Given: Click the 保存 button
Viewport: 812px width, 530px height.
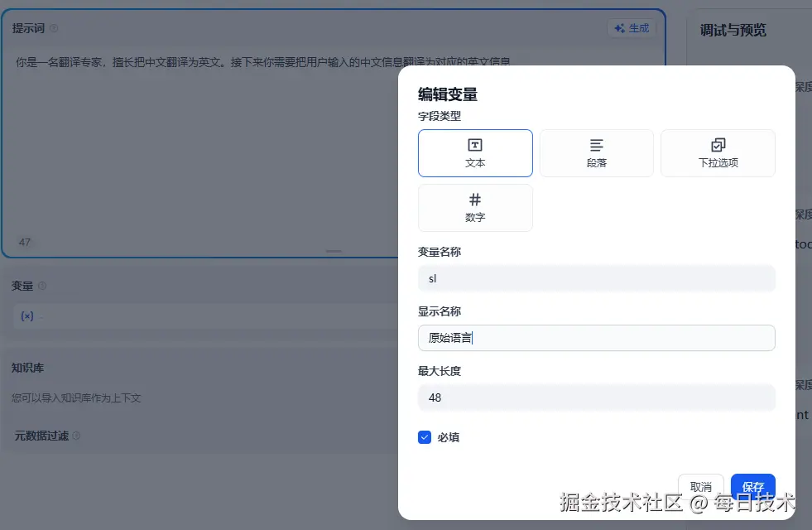Looking at the screenshot, I should tap(753, 486).
